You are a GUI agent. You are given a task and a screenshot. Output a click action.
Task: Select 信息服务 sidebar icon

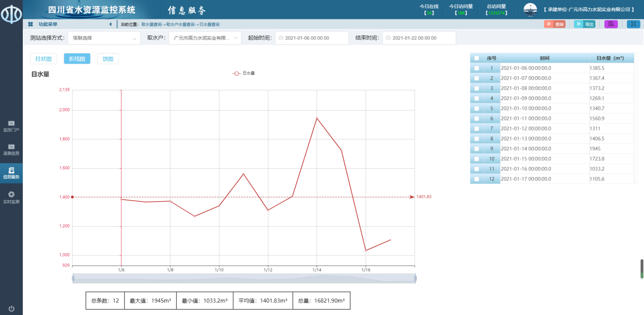tap(11, 173)
